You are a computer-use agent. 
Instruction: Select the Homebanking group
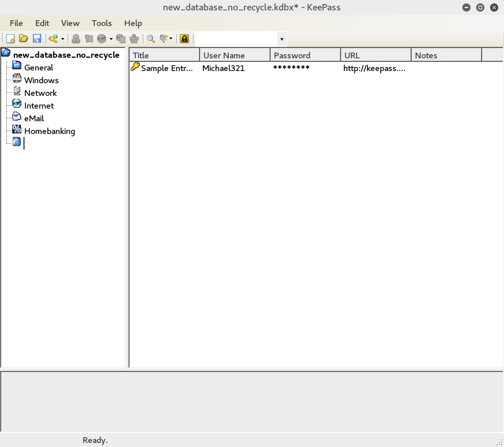click(x=49, y=131)
